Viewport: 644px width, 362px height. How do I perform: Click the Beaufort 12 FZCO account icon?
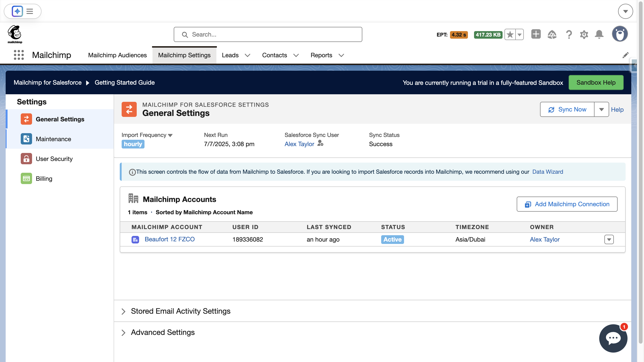pyautogui.click(x=135, y=239)
